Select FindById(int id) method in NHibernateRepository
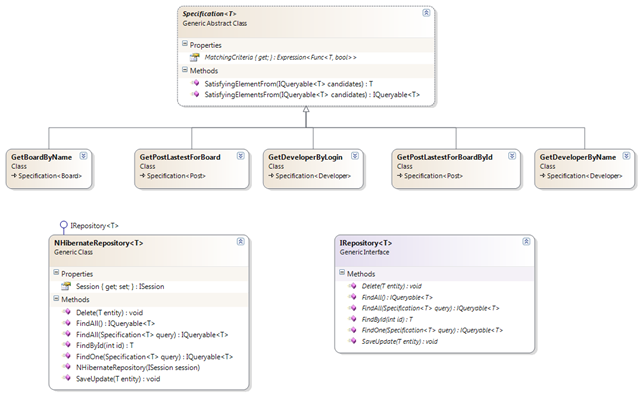 coord(105,345)
